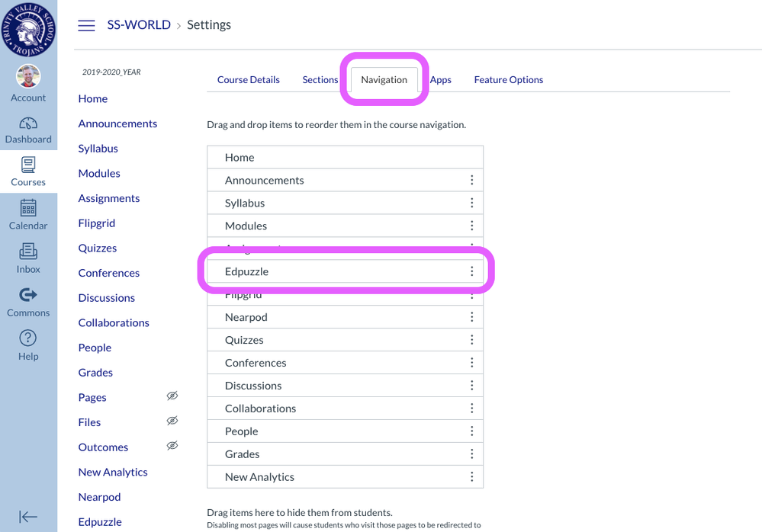Open three-dot menu for Nearpod row

point(472,317)
